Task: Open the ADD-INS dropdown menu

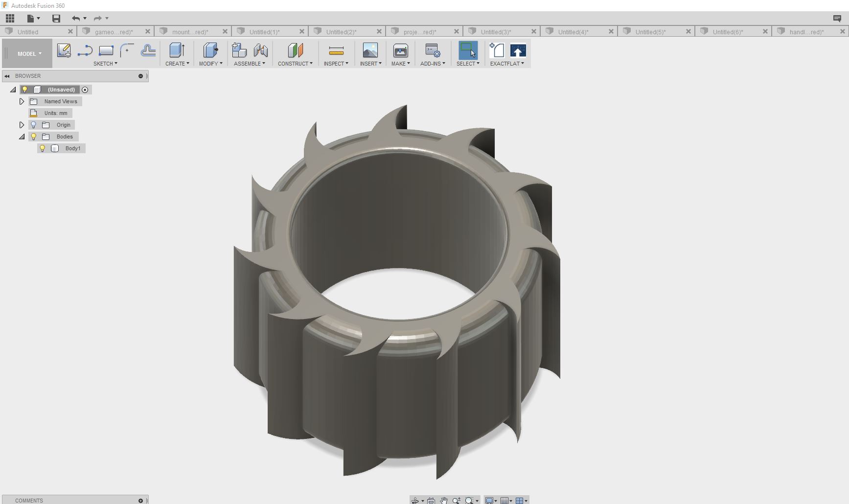Action: point(433,64)
